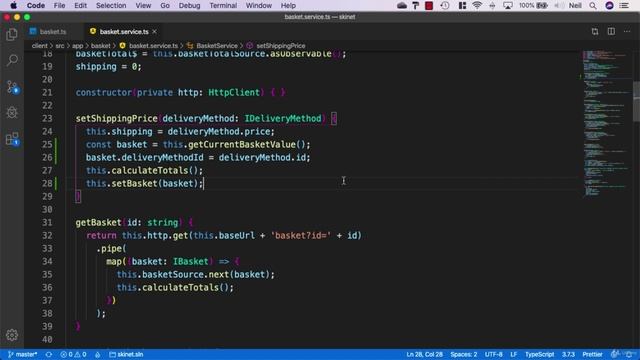Open the Selection menu
This screenshot has width=640, height=360.
pyautogui.click(x=111, y=5)
